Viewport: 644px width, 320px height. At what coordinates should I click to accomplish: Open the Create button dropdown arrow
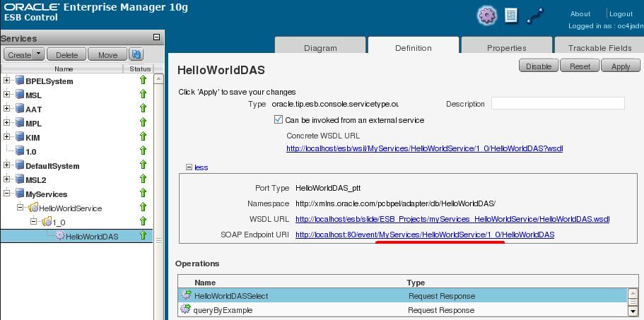coord(38,54)
